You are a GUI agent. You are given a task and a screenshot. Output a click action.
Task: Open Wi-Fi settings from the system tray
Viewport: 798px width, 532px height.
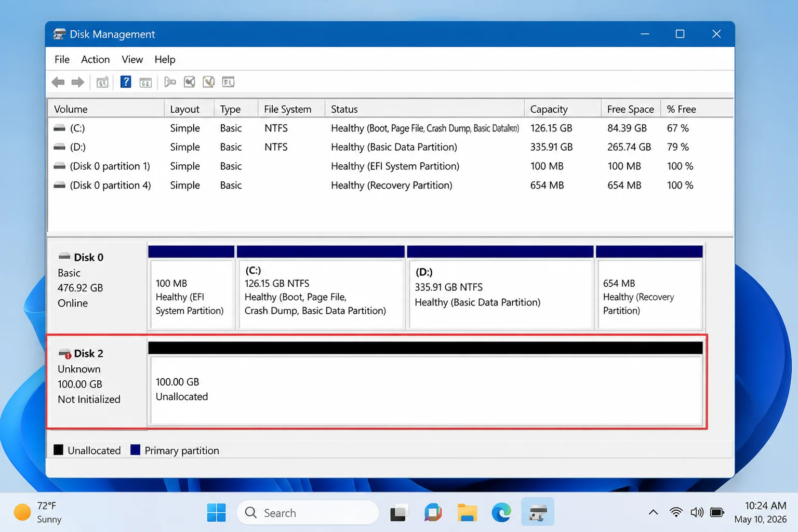click(676, 512)
